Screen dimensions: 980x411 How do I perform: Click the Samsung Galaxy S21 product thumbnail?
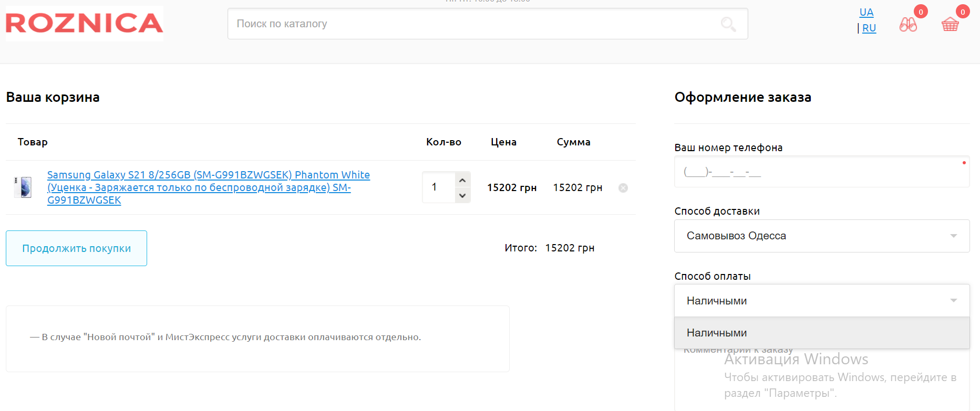tap(23, 187)
